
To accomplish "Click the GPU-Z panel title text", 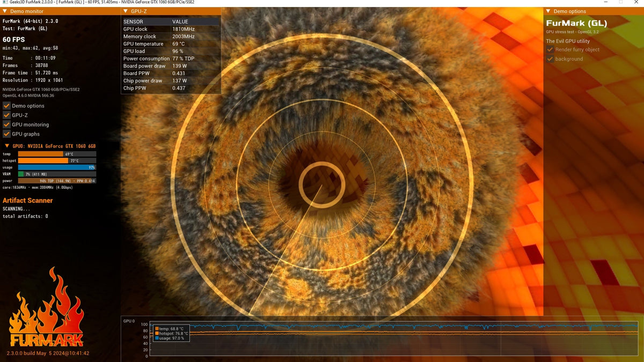I will (x=139, y=11).
